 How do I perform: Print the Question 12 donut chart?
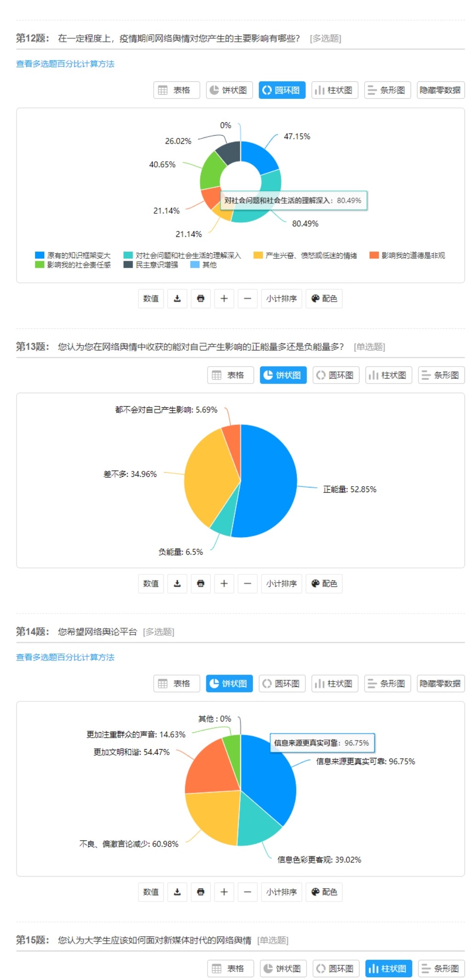[201, 298]
